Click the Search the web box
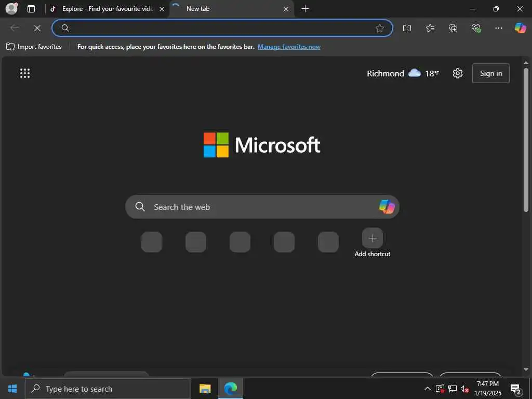Screen dimensions: 532x399 [x=262, y=207]
